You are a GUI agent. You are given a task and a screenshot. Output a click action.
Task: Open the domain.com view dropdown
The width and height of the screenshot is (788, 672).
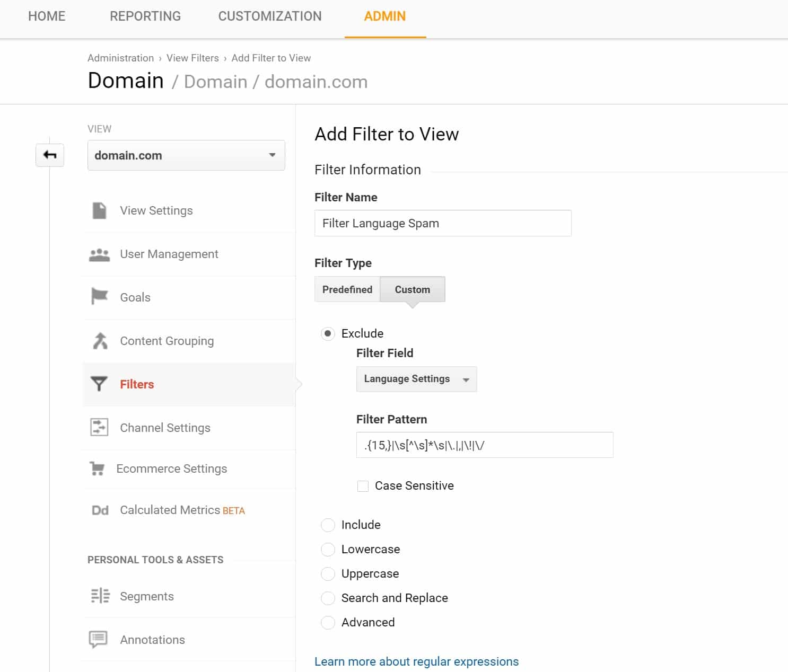pos(186,155)
